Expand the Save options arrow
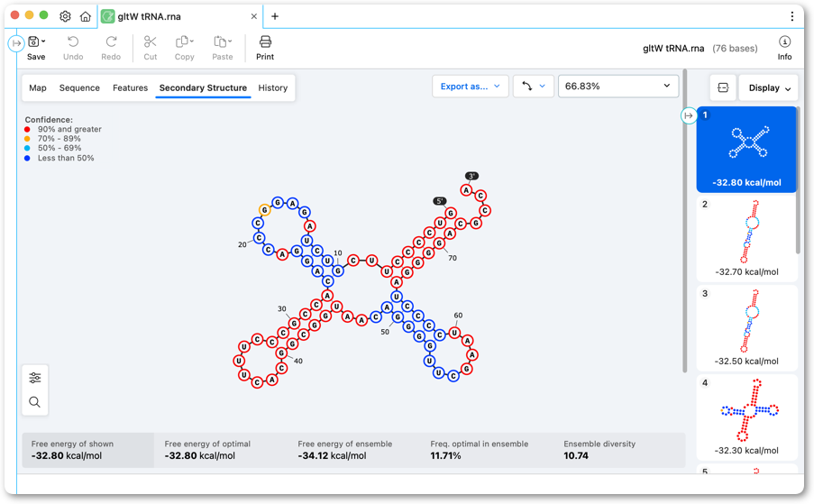This screenshot has height=504, width=814. coord(43,41)
